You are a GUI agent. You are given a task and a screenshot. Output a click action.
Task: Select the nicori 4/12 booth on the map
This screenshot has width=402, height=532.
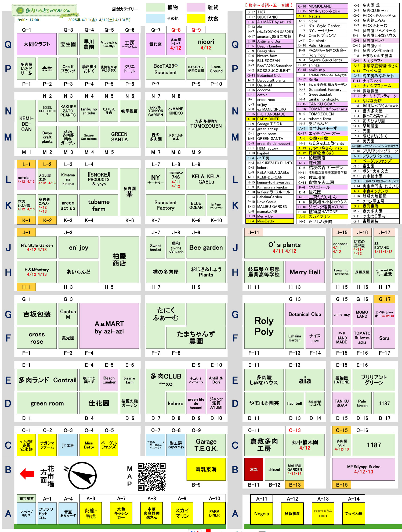(206, 44)
